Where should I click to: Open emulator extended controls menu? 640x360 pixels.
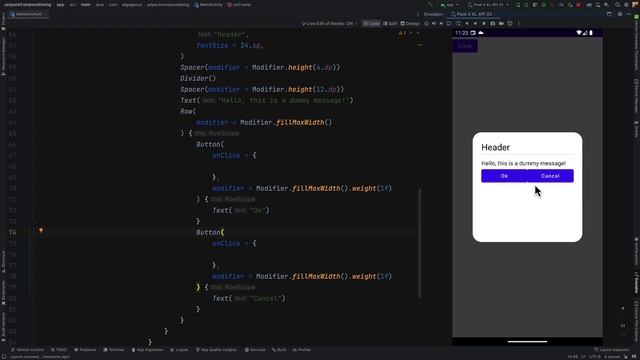pyautogui.click(x=519, y=24)
